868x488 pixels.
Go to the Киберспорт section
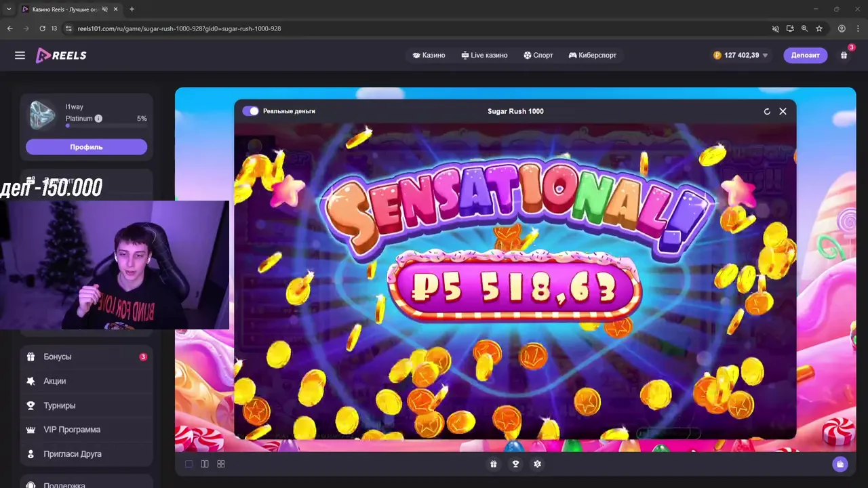[x=593, y=55]
